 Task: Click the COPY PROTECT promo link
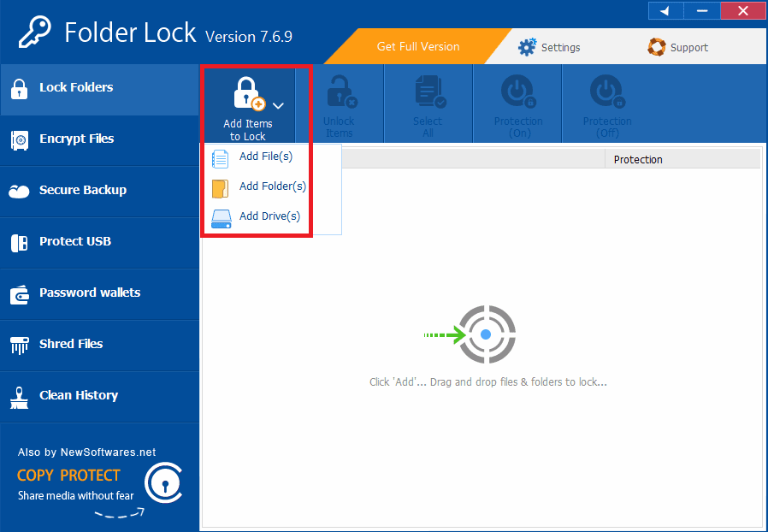[x=68, y=476]
